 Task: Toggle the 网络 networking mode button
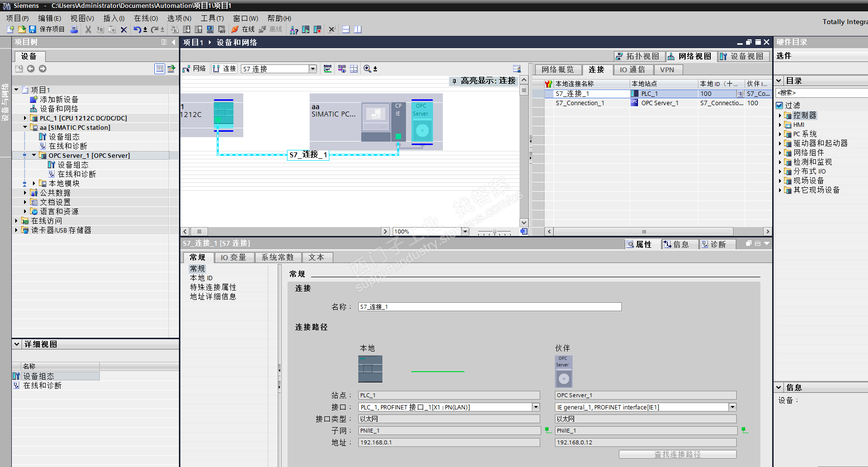tap(194, 69)
